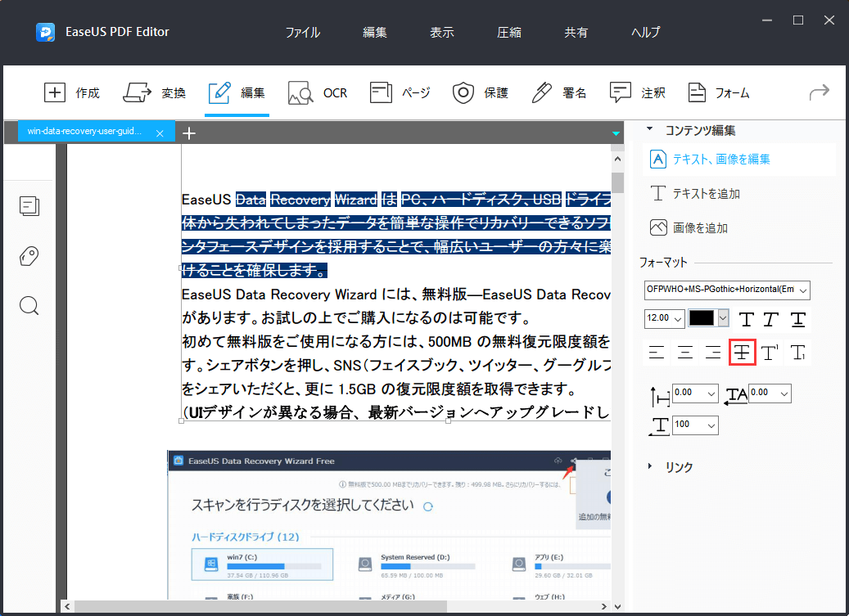Open the OCR tool
Image resolution: width=849 pixels, height=616 pixels.
318,92
